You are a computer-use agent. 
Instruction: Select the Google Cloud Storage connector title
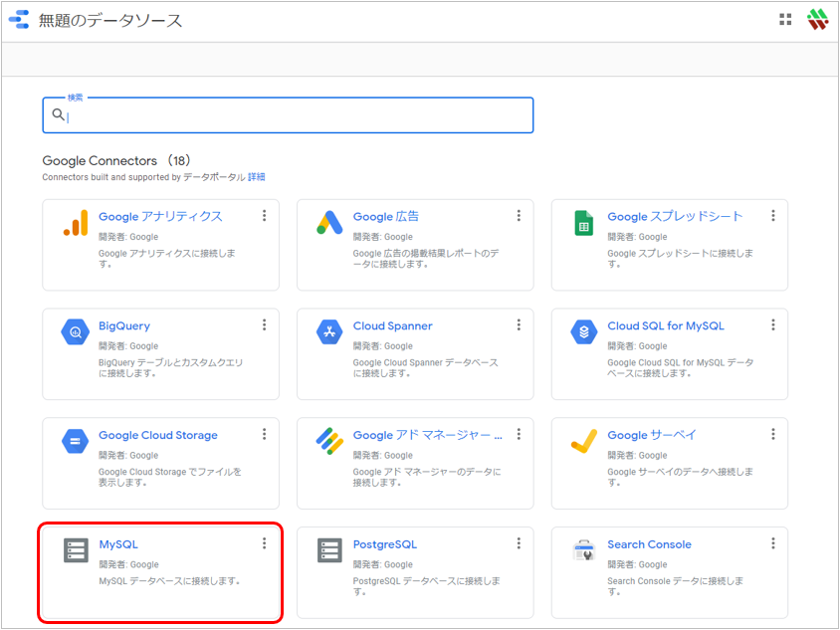click(x=158, y=435)
